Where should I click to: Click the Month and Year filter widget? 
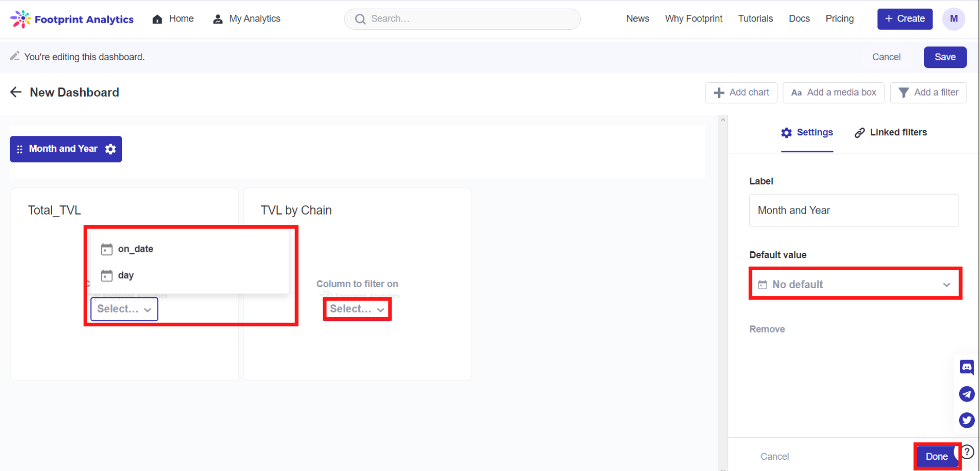click(x=66, y=149)
